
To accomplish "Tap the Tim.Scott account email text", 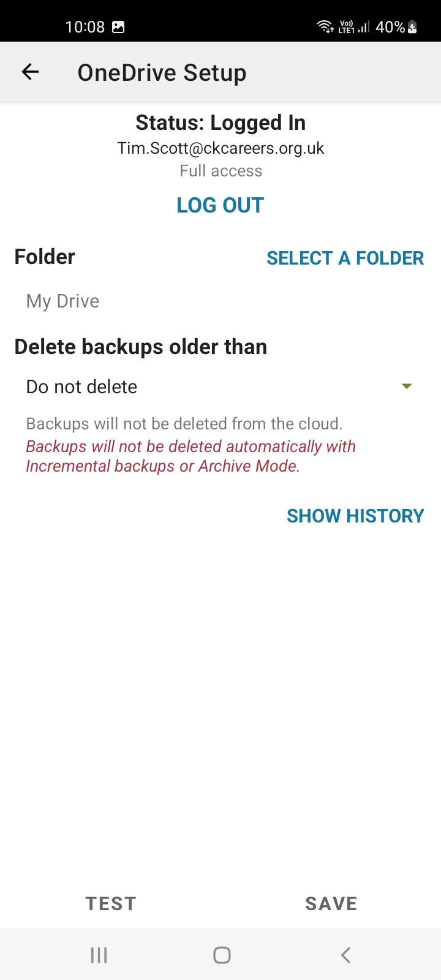I will pos(221,148).
